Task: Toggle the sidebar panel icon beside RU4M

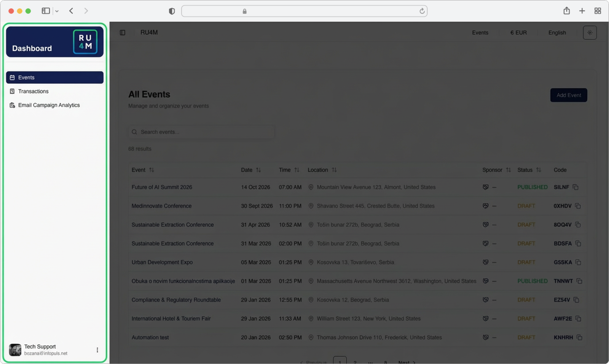Action: click(x=123, y=33)
